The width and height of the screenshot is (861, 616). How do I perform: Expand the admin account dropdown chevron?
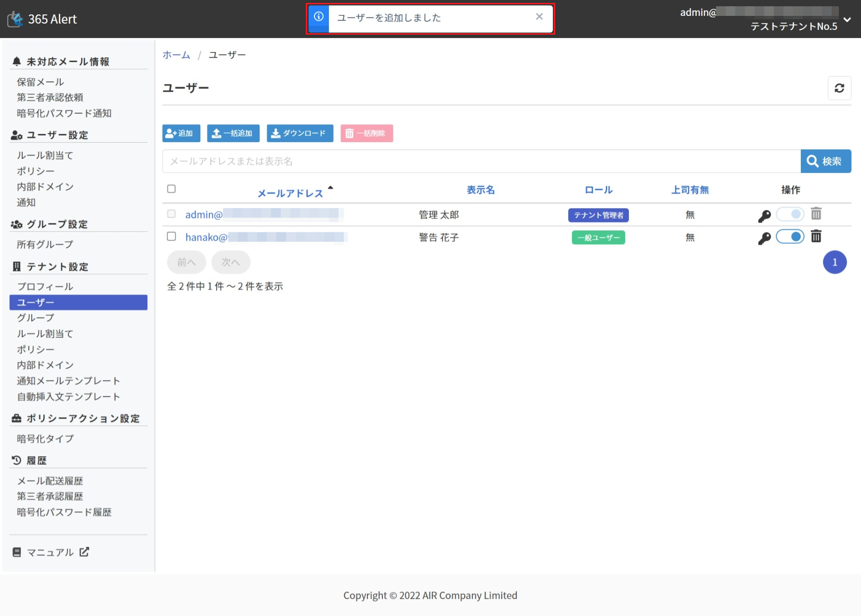click(847, 20)
